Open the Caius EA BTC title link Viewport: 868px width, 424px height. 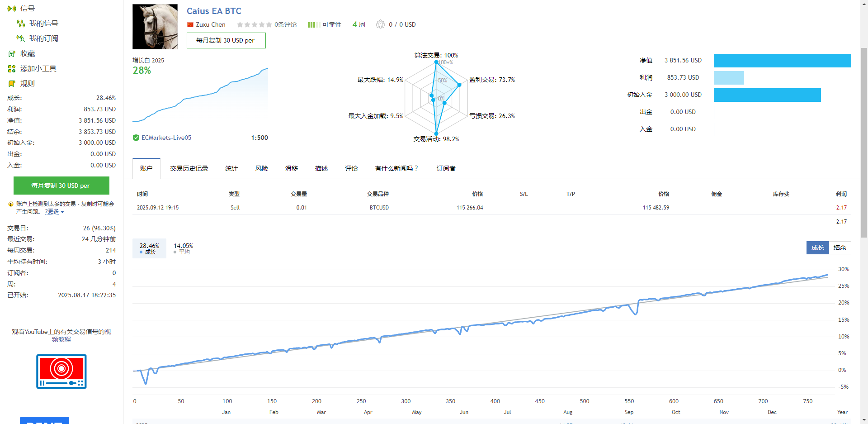point(214,11)
